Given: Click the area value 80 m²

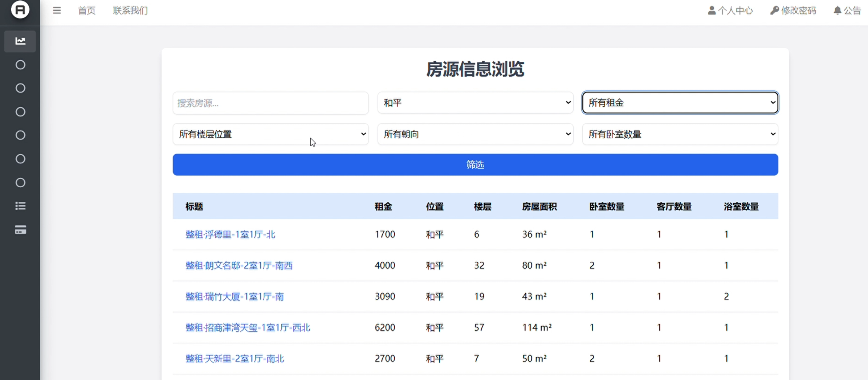Looking at the screenshot, I should (x=534, y=266).
